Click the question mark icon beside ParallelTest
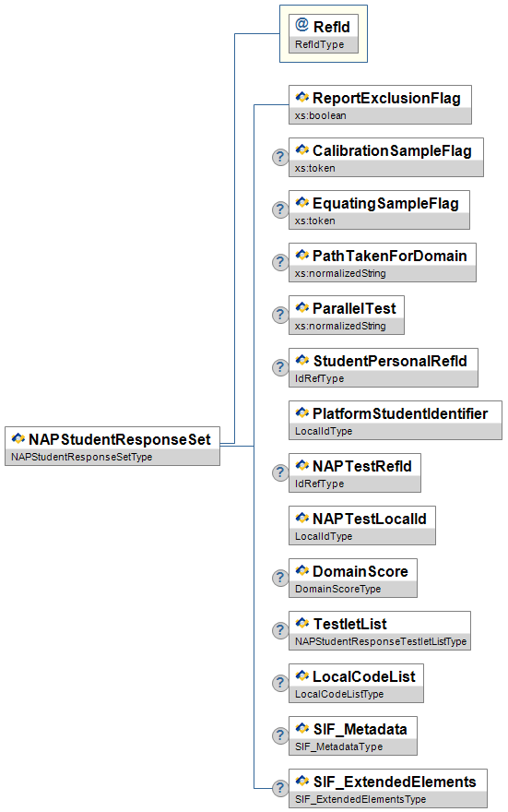Screen dimensions: 508x812 click(x=280, y=315)
